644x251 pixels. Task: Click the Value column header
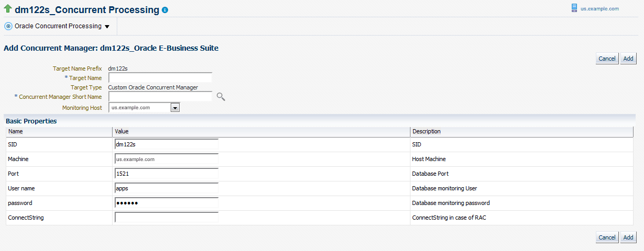point(261,132)
